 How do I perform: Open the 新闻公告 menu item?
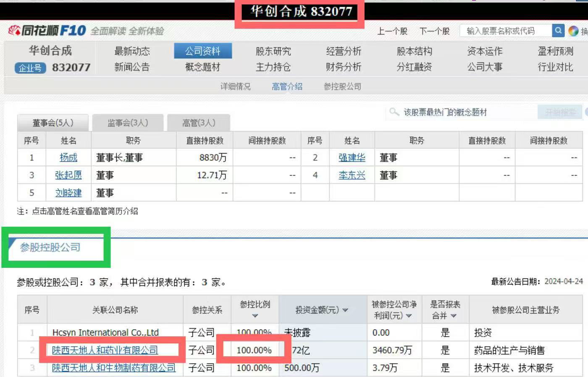pyautogui.click(x=132, y=67)
